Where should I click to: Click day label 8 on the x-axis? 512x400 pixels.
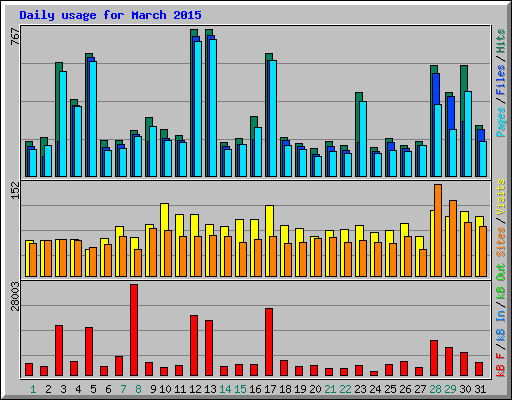tap(138, 389)
